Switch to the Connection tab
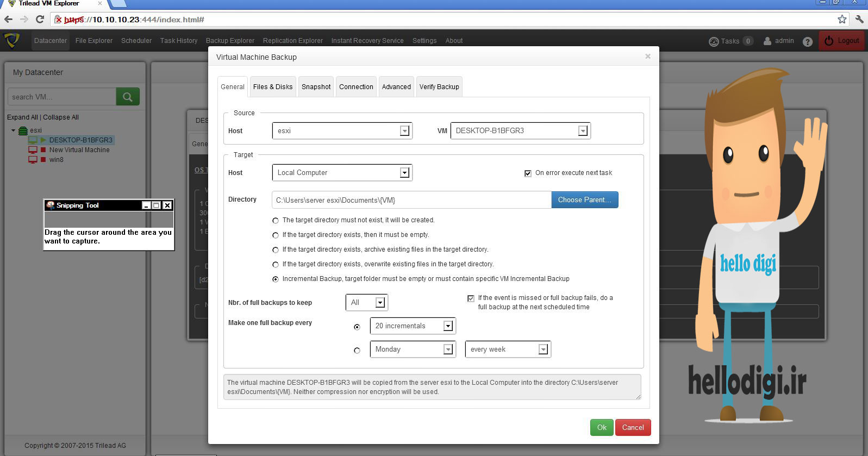 (x=356, y=87)
